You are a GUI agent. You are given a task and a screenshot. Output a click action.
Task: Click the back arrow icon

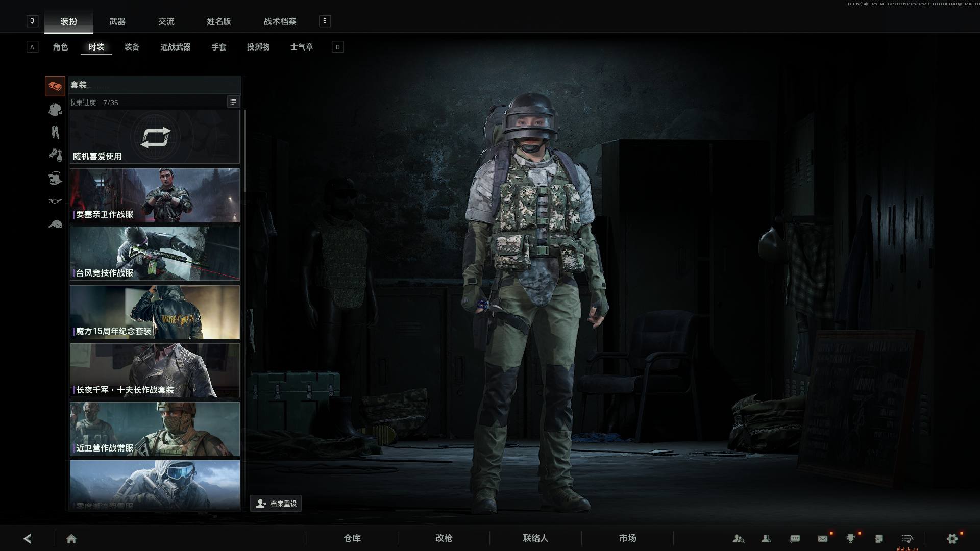[28, 538]
